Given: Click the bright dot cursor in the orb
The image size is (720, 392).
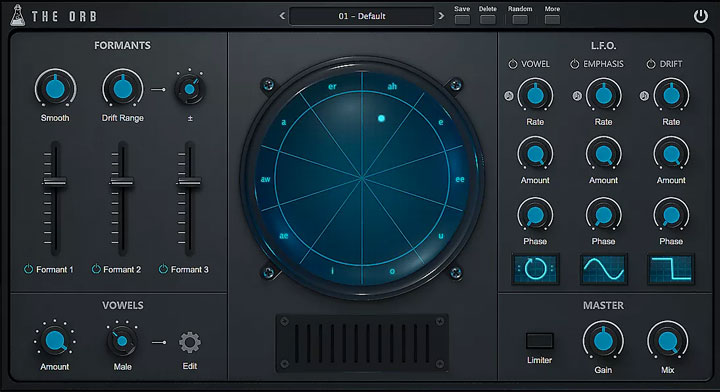Looking at the screenshot, I should pyautogui.click(x=381, y=118).
